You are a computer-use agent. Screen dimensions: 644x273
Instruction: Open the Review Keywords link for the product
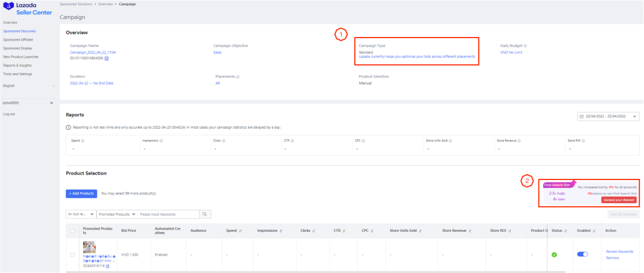tap(620, 252)
